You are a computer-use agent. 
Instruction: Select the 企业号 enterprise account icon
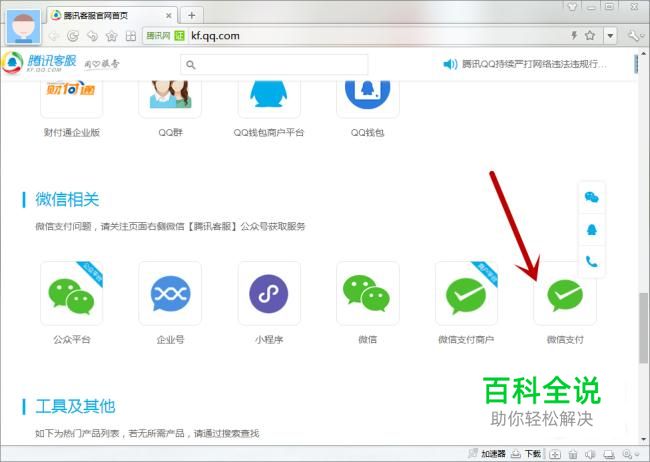coord(170,294)
